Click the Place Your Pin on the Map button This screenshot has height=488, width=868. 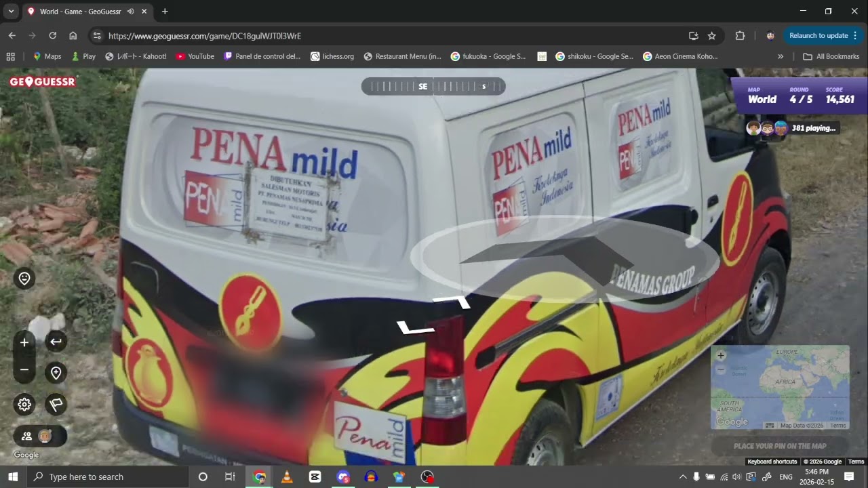(780, 446)
